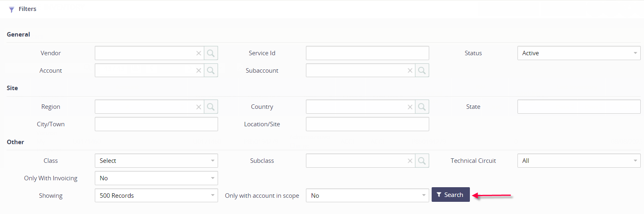Click into the State input field
The height and width of the screenshot is (214, 644).
coord(579,107)
